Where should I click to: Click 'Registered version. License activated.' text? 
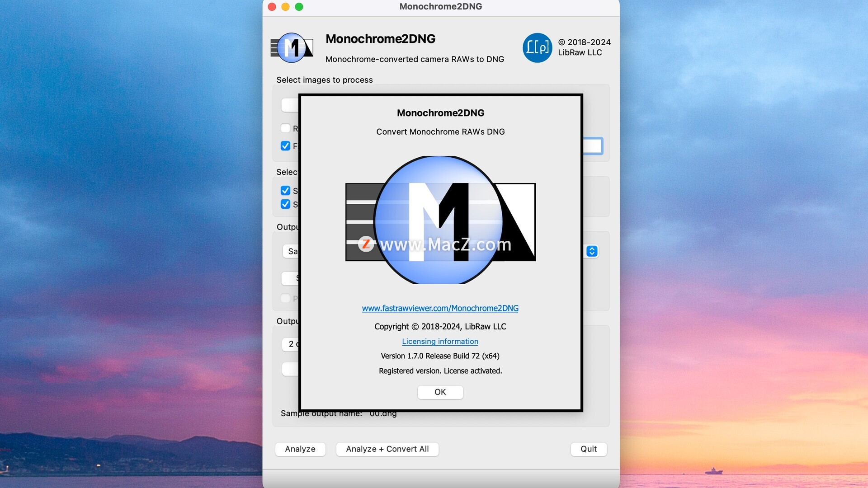point(440,371)
